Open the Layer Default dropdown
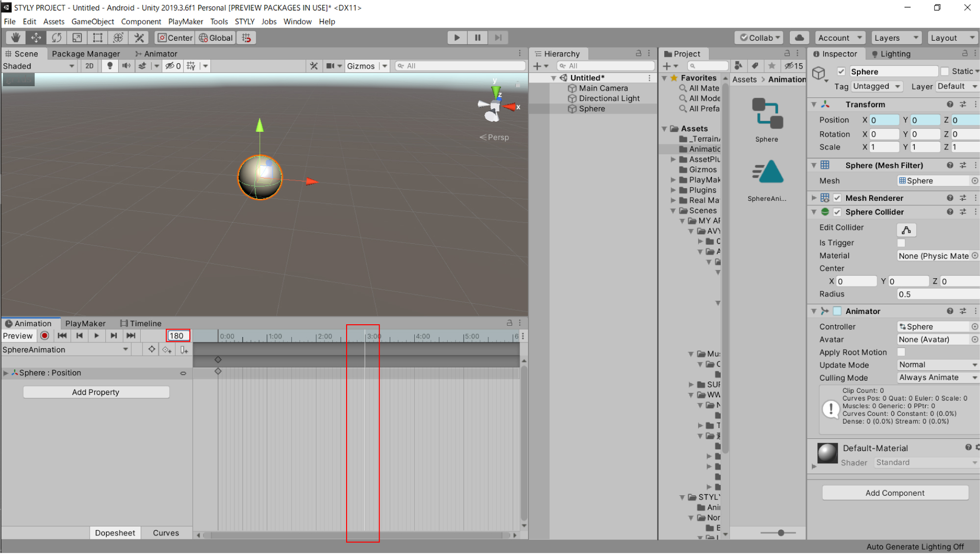 click(x=957, y=86)
